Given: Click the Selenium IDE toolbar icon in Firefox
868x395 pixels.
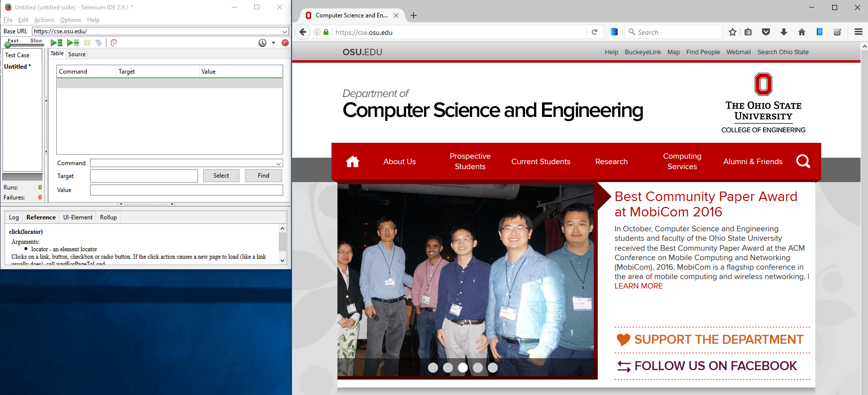Looking at the screenshot, I should [838, 32].
